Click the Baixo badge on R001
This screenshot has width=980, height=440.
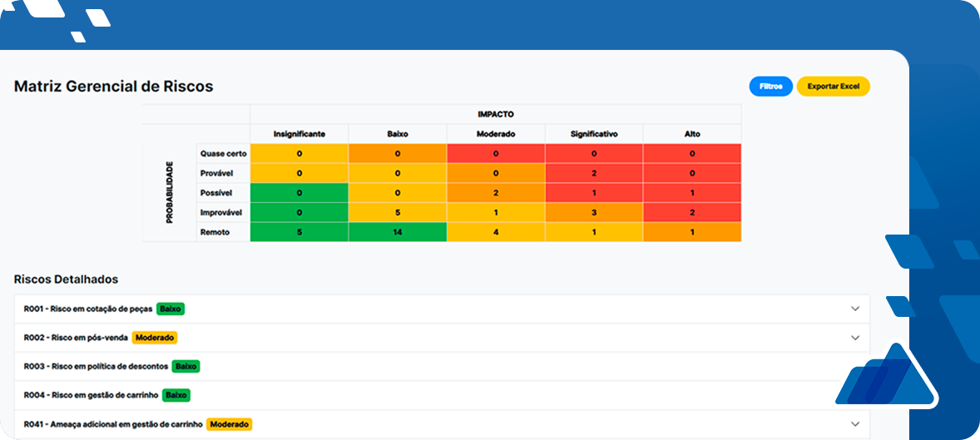click(171, 309)
